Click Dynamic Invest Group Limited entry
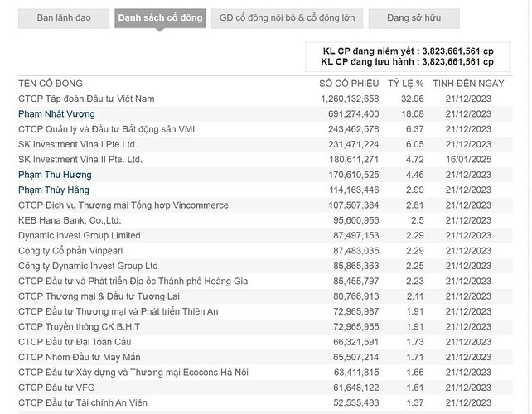The width and height of the screenshot is (532, 414). coord(80,236)
